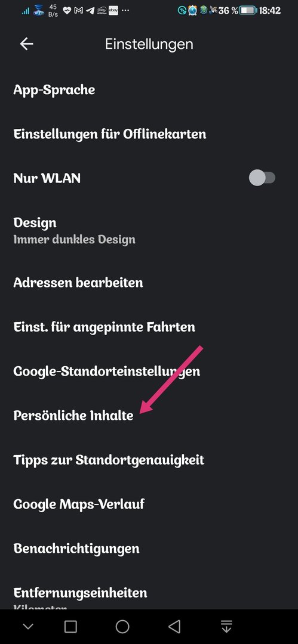Open Persönliche Inhalte
The image size is (298, 644).
tap(149, 416)
